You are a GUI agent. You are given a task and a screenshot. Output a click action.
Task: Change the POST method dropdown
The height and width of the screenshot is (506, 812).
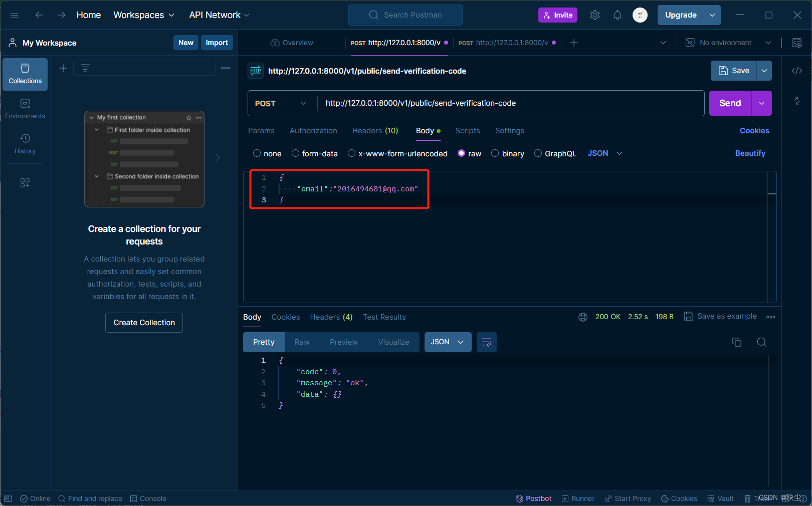point(281,103)
